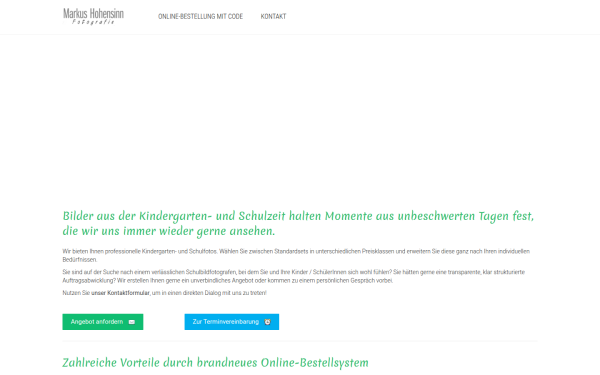Click the envelope icon in Angebot anfordern

coord(132,322)
